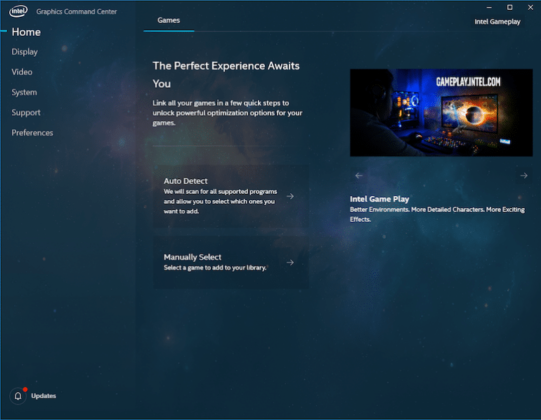Switch to the Games tab
Image resolution: width=541 pixels, height=420 pixels.
(x=169, y=20)
